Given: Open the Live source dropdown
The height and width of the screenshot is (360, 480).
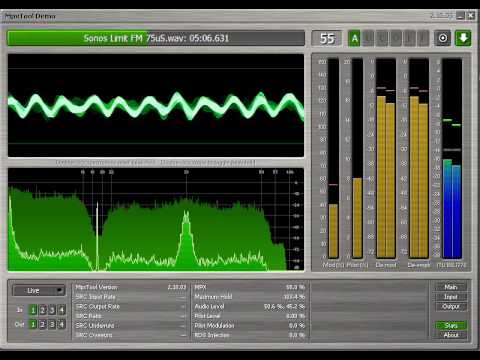Looking at the screenshot, I should click(39, 291).
